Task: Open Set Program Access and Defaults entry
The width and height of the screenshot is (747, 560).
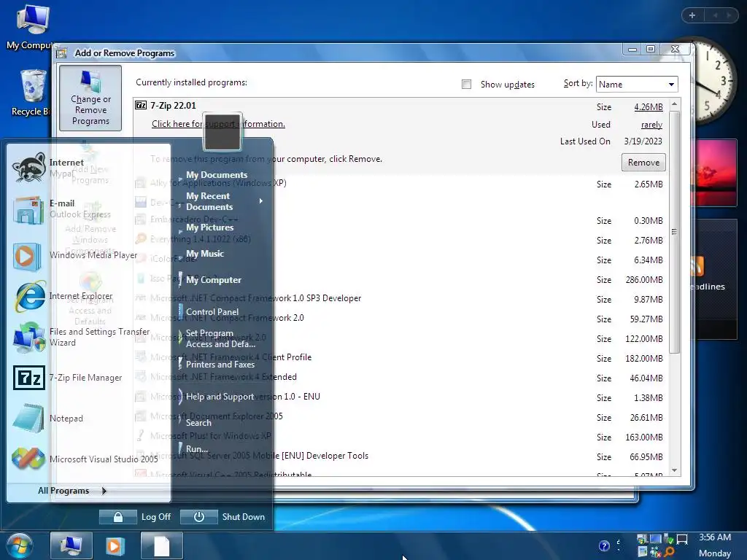Action: coord(220,338)
